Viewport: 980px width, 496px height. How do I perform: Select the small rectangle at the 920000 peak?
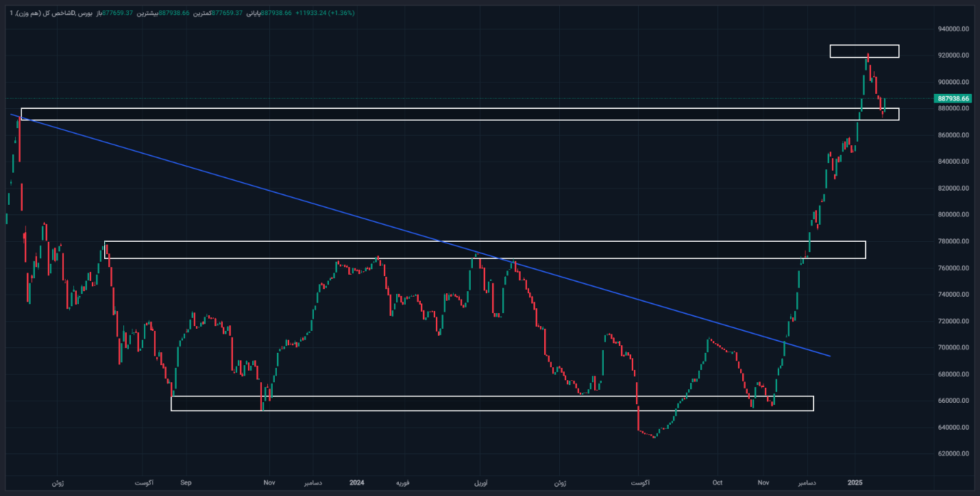[863, 46]
